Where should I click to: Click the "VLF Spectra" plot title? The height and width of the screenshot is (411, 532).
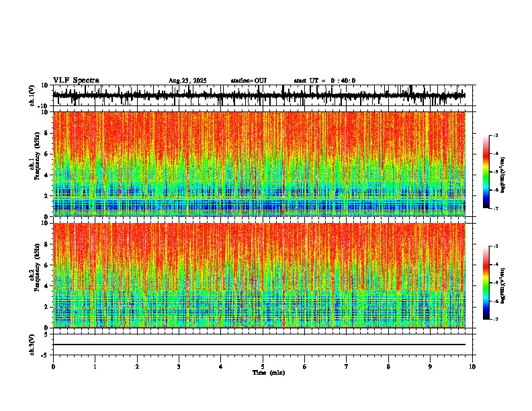[76, 81]
